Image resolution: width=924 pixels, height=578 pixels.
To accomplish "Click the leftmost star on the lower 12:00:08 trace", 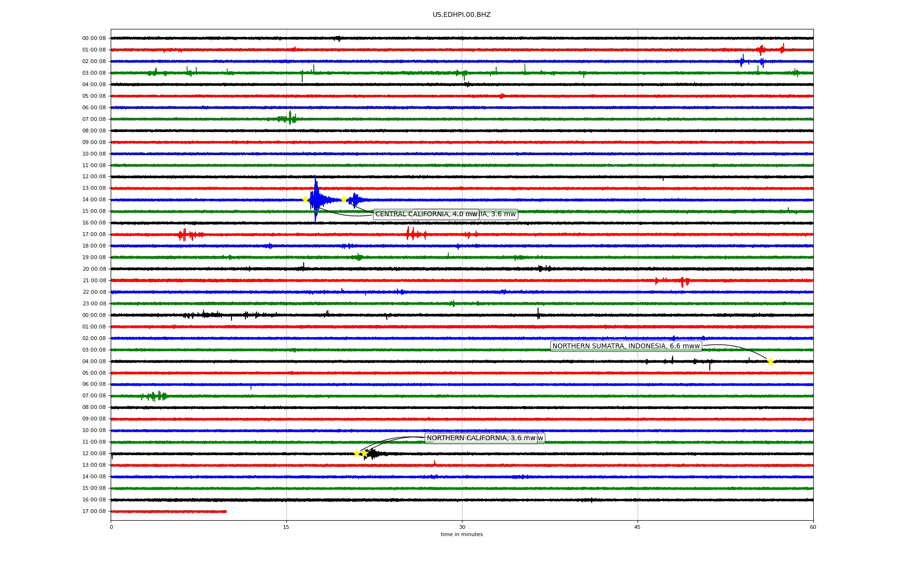I will tap(357, 453).
